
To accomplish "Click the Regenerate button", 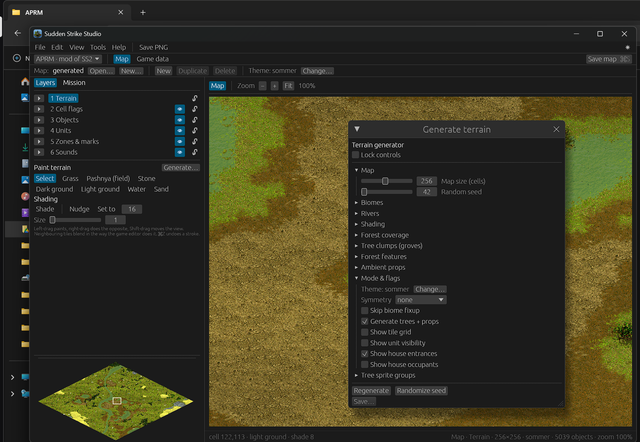I will coord(371,391).
